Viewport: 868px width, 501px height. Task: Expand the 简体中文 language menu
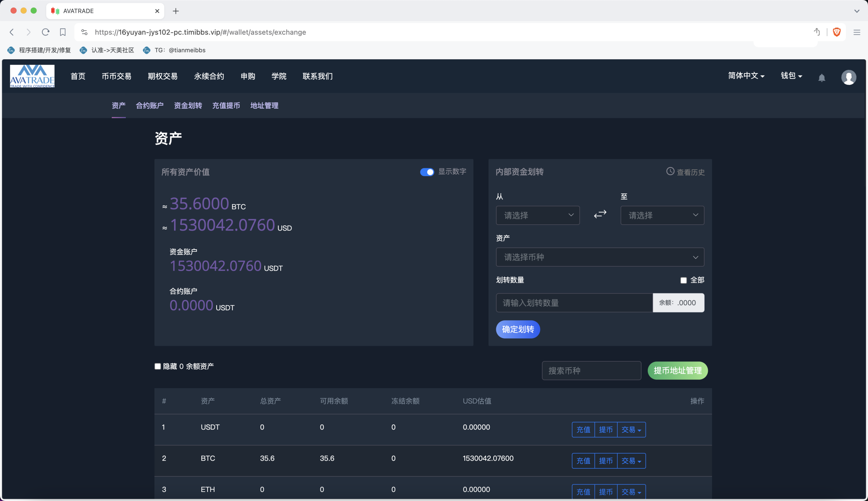(x=746, y=76)
